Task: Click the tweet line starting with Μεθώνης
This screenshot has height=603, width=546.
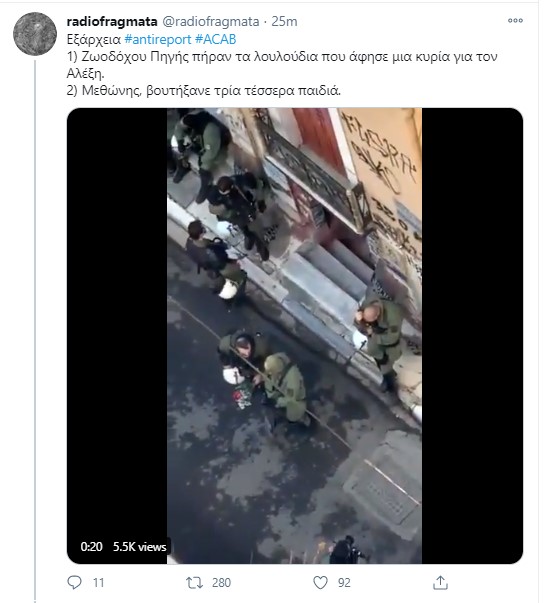Action: coord(204,90)
